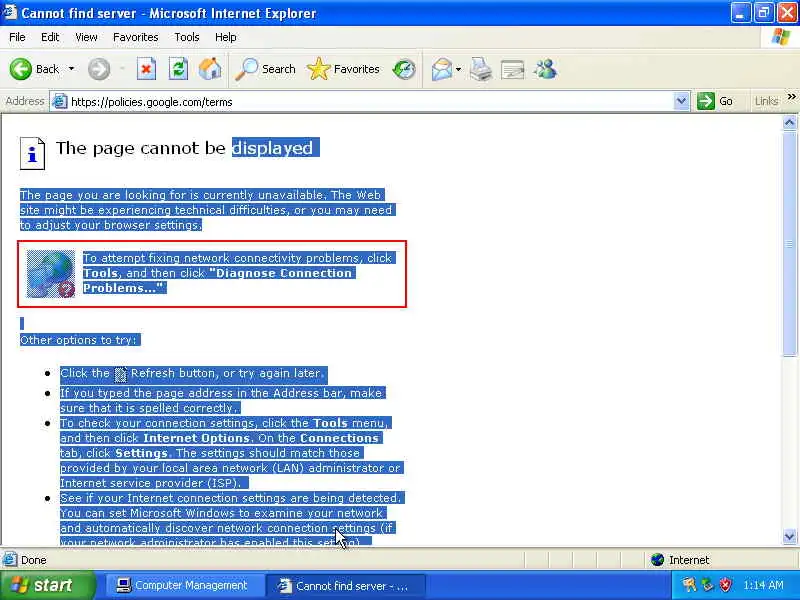The image size is (800, 600).
Task: Click the Internet zone globe in status bar
Action: (x=658, y=560)
